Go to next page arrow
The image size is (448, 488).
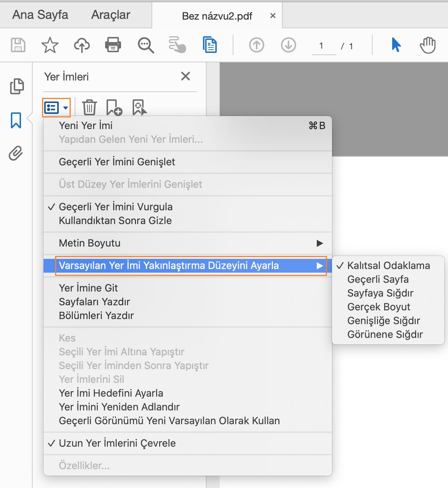click(289, 45)
